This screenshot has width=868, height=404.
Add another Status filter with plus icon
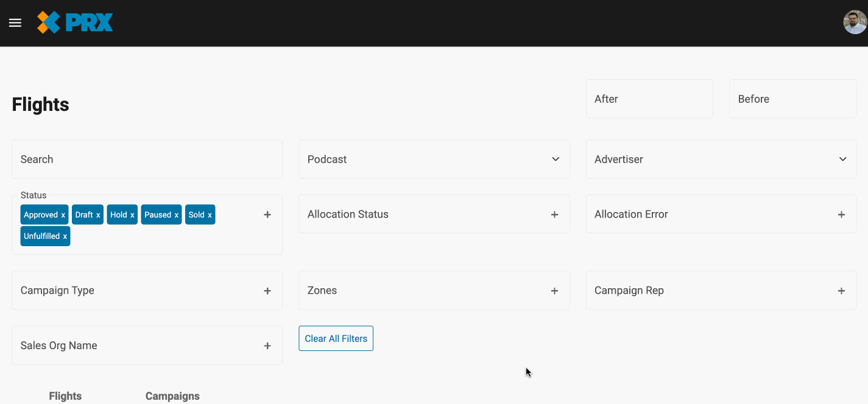[x=267, y=214]
